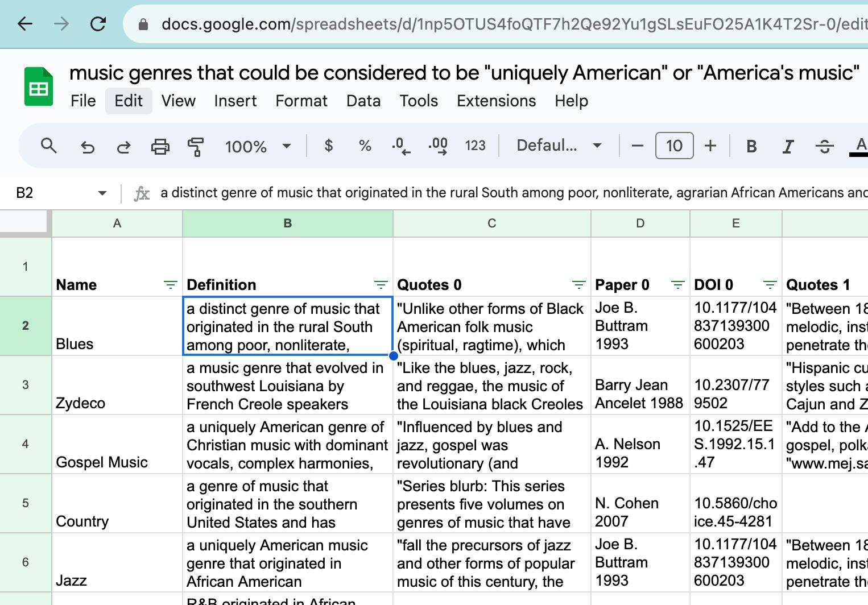868x605 pixels.
Task: Select the Jazz cell
Action: coord(117,562)
